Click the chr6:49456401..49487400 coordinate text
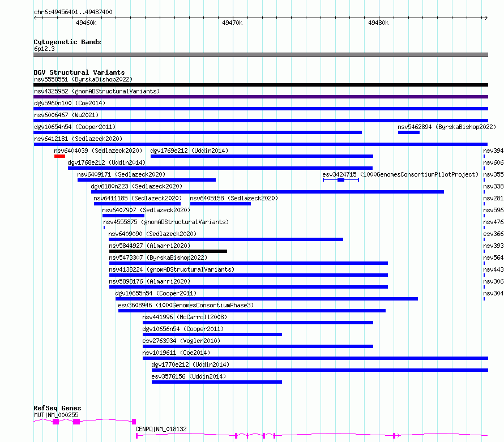Image resolution: width=504 pixels, height=442 pixels. [73, 12]
